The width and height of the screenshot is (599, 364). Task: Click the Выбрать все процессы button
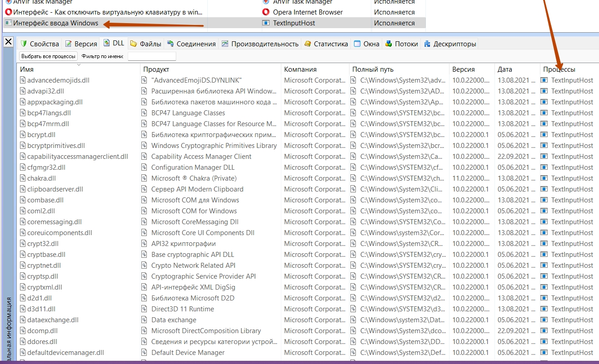(x=49, y=56)
